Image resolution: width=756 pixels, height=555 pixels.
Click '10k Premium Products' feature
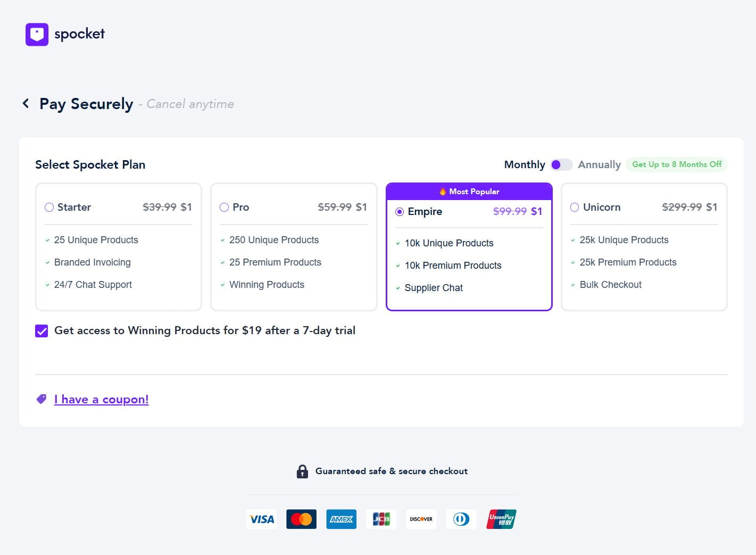click(x=453, y=266)
